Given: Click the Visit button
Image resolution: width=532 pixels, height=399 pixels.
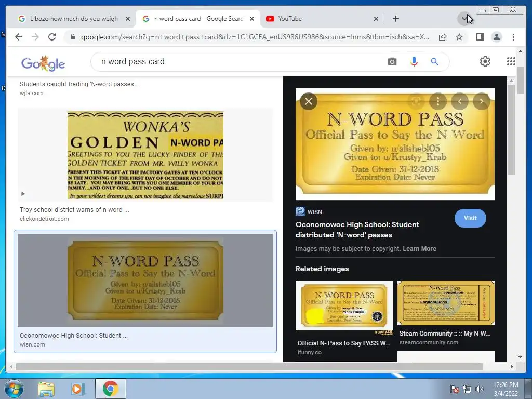Looking at the screenshot, I should 470,218.
